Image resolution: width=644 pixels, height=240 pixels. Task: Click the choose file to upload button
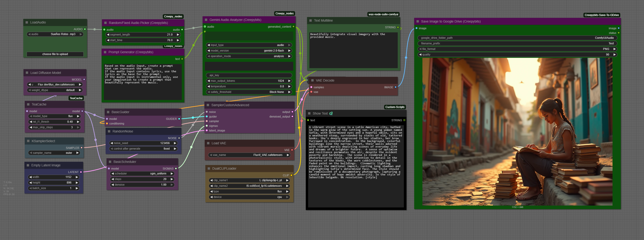55,54
